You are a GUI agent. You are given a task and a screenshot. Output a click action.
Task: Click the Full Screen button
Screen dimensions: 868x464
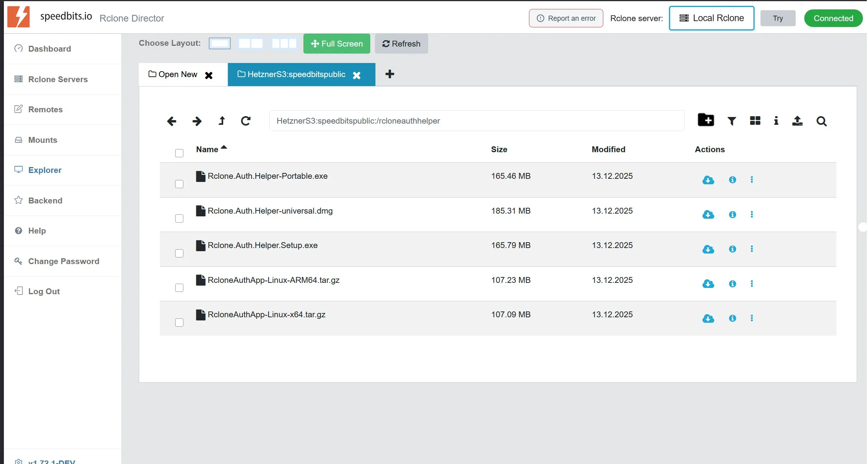tap(337, 43)
